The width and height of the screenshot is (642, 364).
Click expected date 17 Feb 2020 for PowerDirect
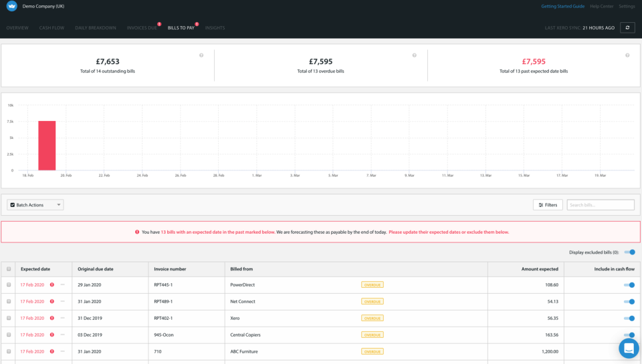point(32,285)
